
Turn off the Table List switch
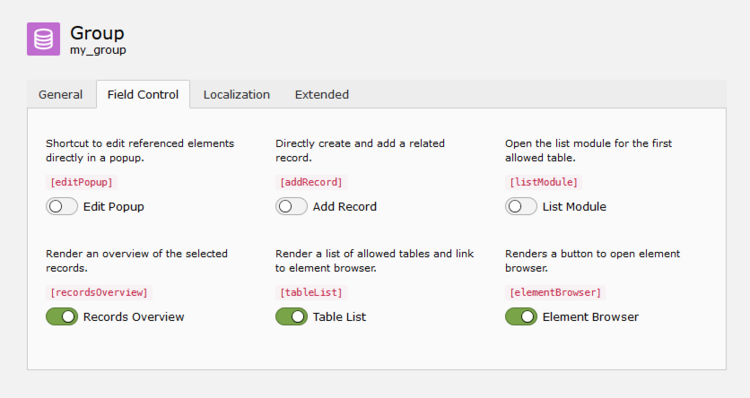(x=291, y=317)
